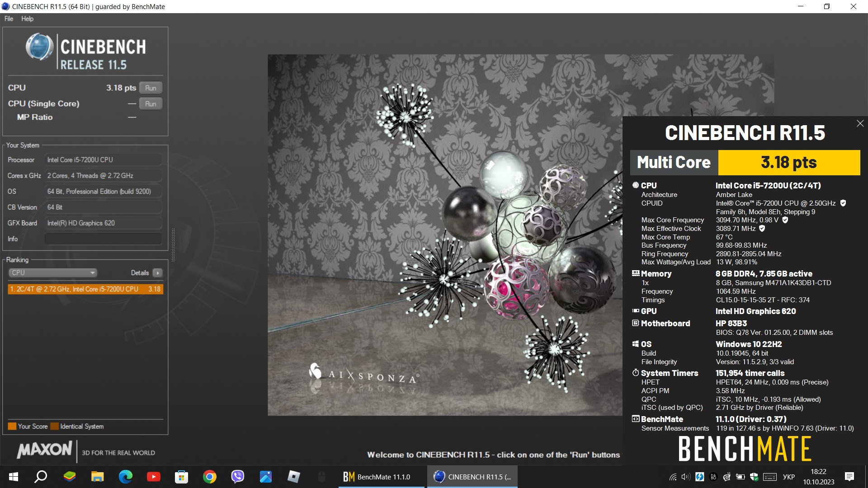The height and width of the screenshot is (488, 868).
Task: Click the BenchMate section icon
Action: click(636, 419)
